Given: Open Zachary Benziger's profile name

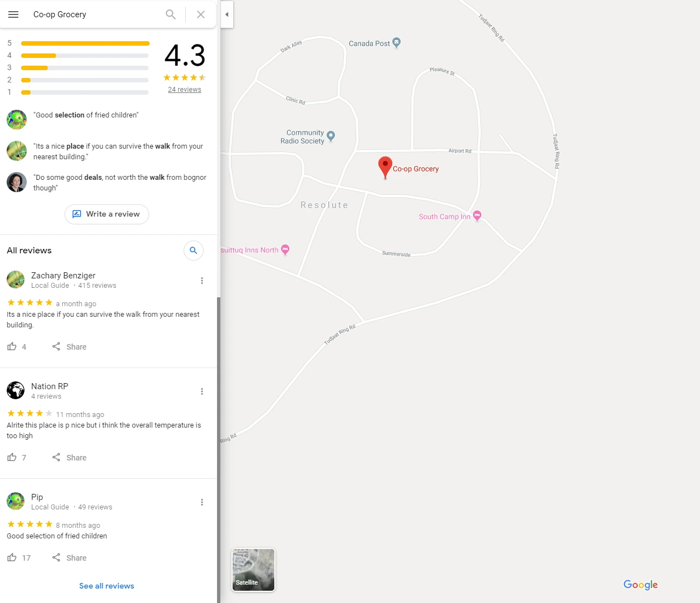Looking at the screenshot, I should click(63, 276).
